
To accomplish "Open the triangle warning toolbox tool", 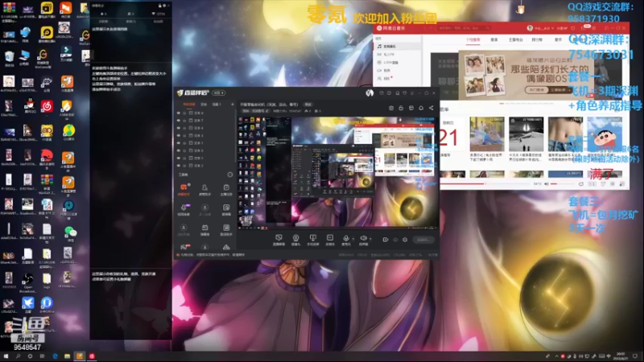I will 226,247.
